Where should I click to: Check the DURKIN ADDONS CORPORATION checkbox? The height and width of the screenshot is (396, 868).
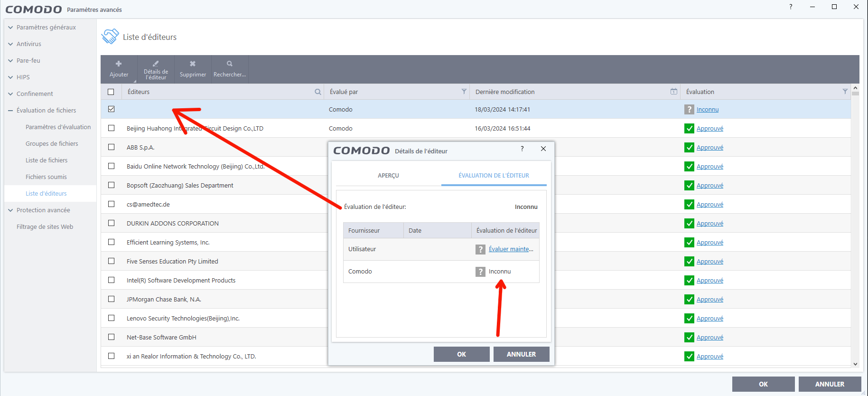111,223
